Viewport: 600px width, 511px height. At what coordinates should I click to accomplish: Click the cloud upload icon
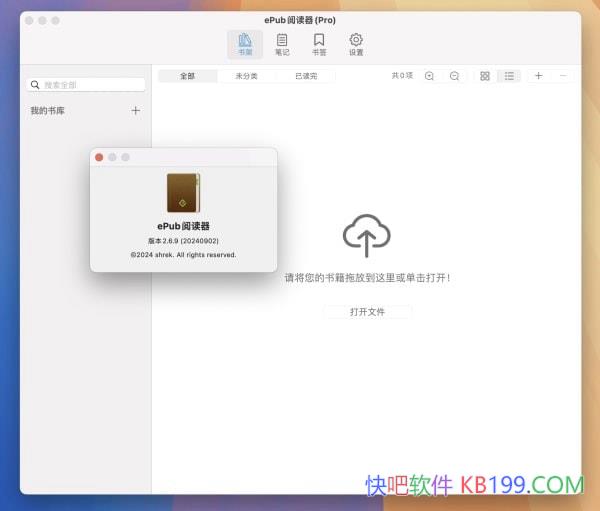[367, 236]
